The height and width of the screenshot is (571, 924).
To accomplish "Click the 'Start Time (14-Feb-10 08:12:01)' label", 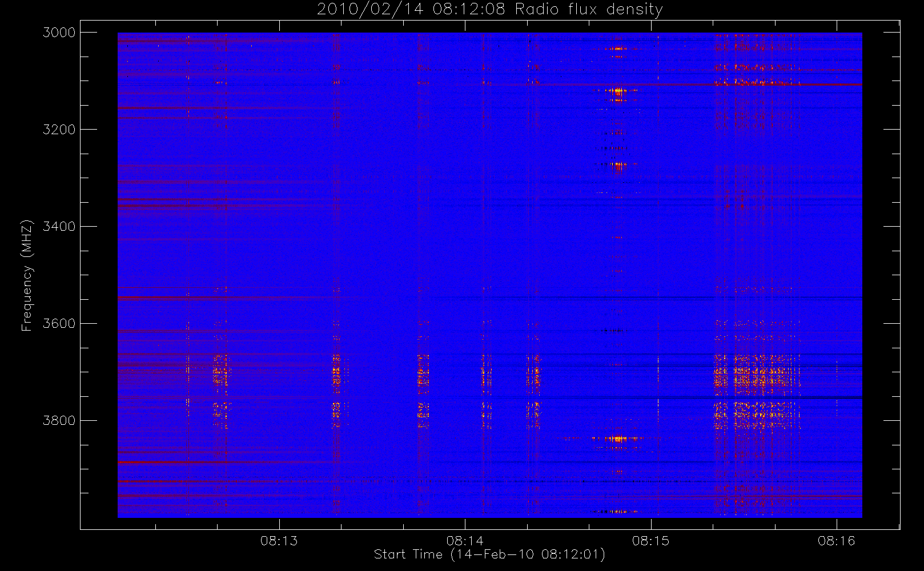I will [489, 554].
